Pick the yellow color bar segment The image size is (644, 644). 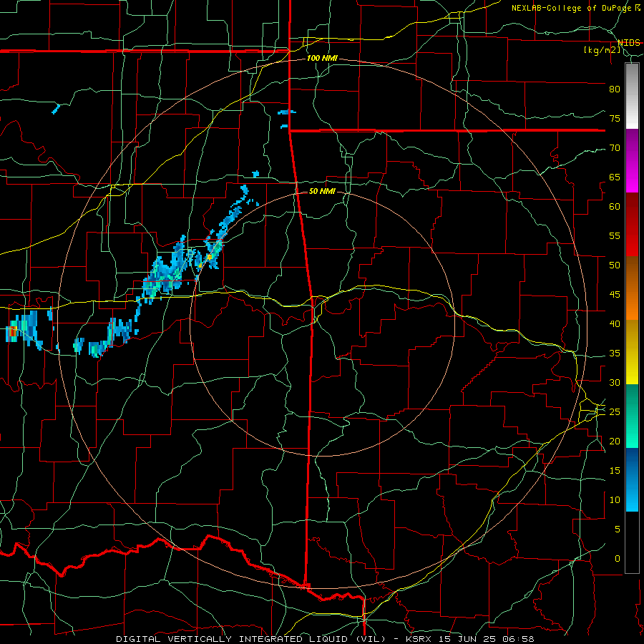point(632,352)
